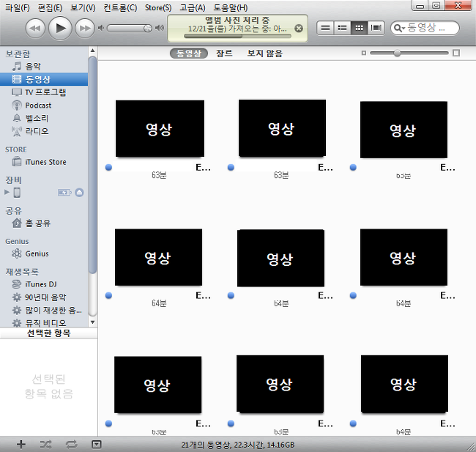Skip forward with the Next track button
Image resolution: width=476 pixels, height=452 pixels.
pos(85,29)
